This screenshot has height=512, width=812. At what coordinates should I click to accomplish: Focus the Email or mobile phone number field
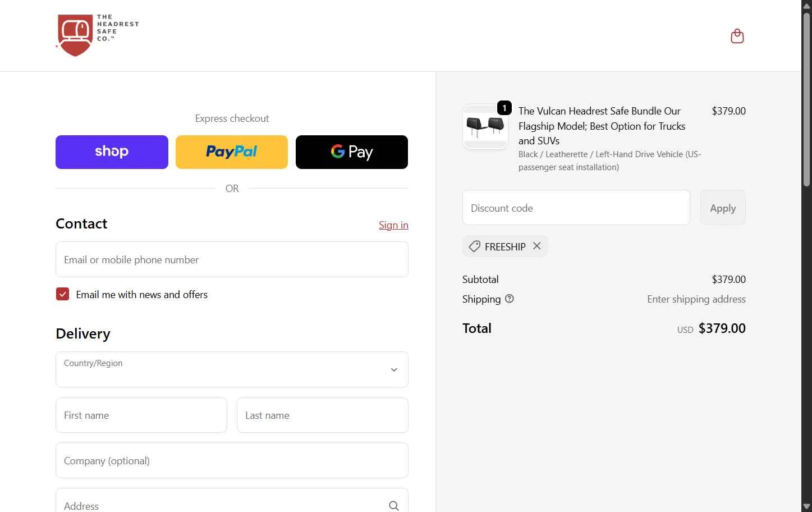tap(232, 259)
